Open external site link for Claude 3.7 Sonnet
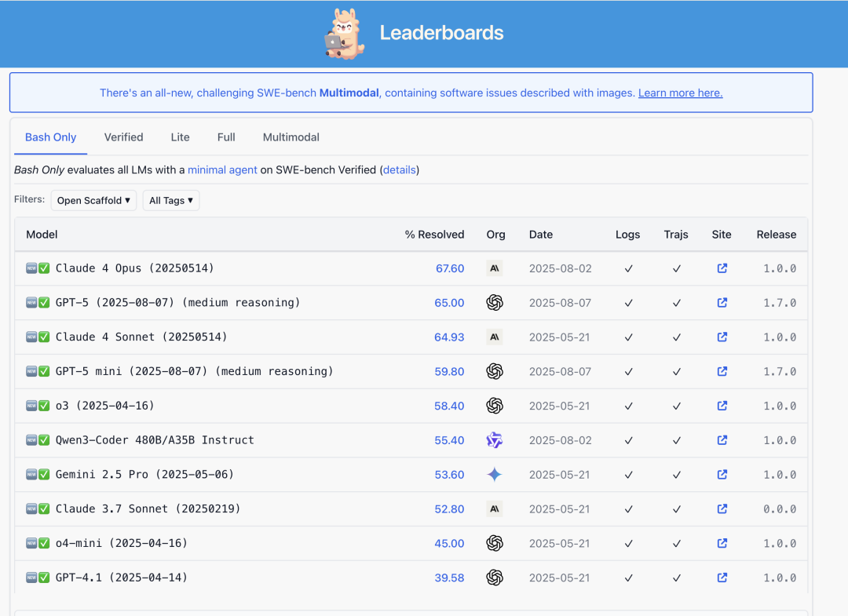The image size is (848, 616). (722, 508)
